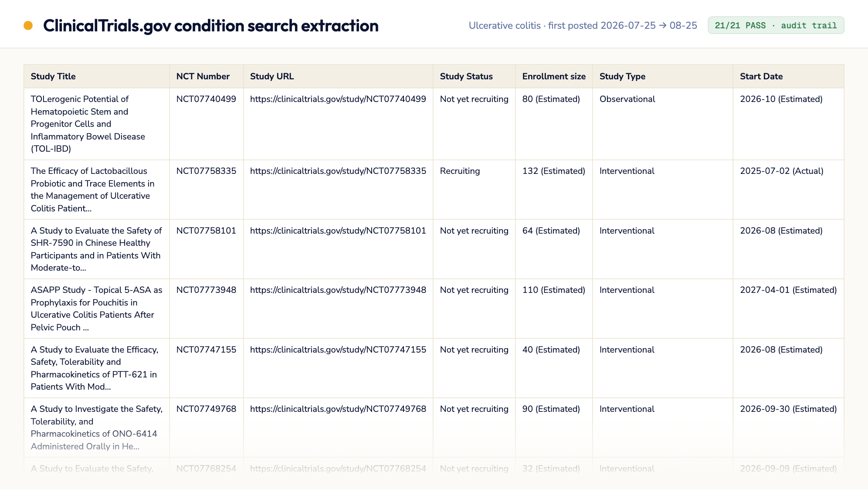Image resolution: width=868 pixels, height=489 pixels.
Task: Click the SHR-7590 study title cell
Action: pos(97,249)
